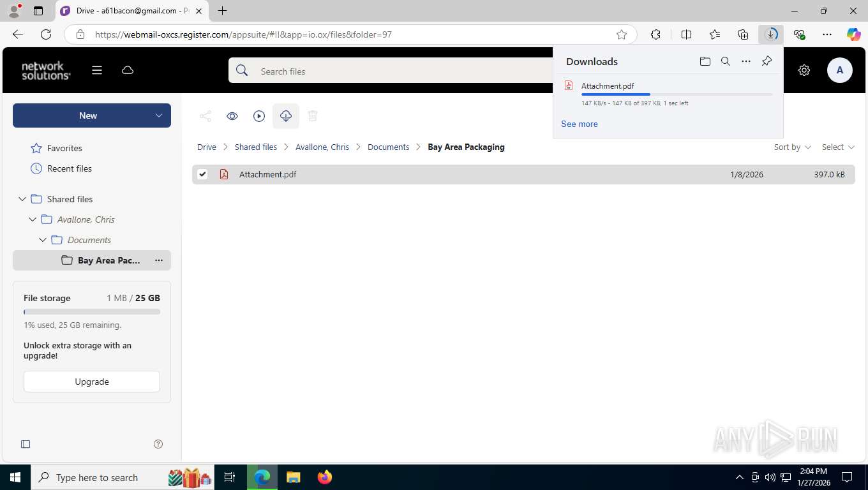Click See more in Downloads panel
This screenshot has width=868, height=490.
point(580,124)
